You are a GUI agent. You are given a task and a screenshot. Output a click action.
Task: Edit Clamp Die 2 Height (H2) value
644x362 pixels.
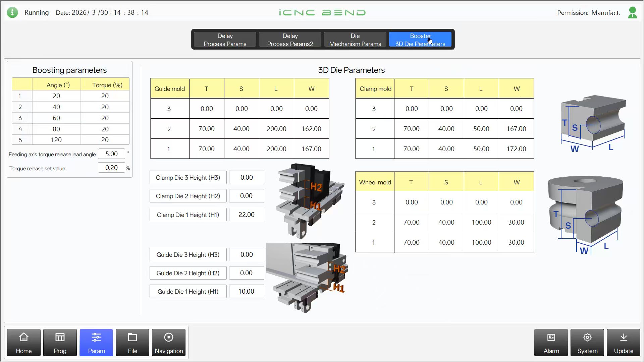[247, 196]
